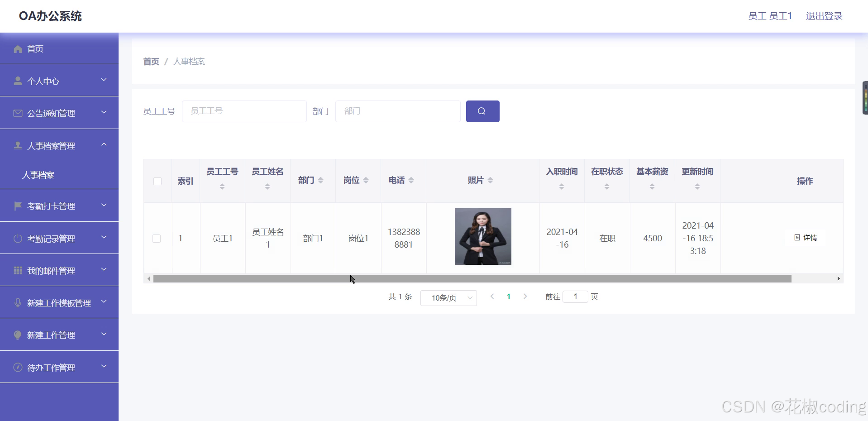868x421 pixels.
Task: Sort by 更新时间 column arrows
Action: [x=697, y=187]
